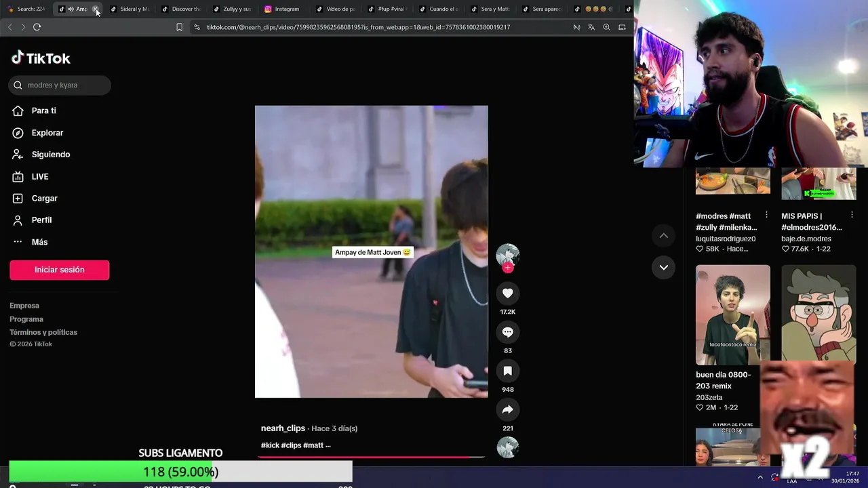Bookmark the page from the address bar
Viewport: 868px width, 488px height.
[x=179, y=27]
